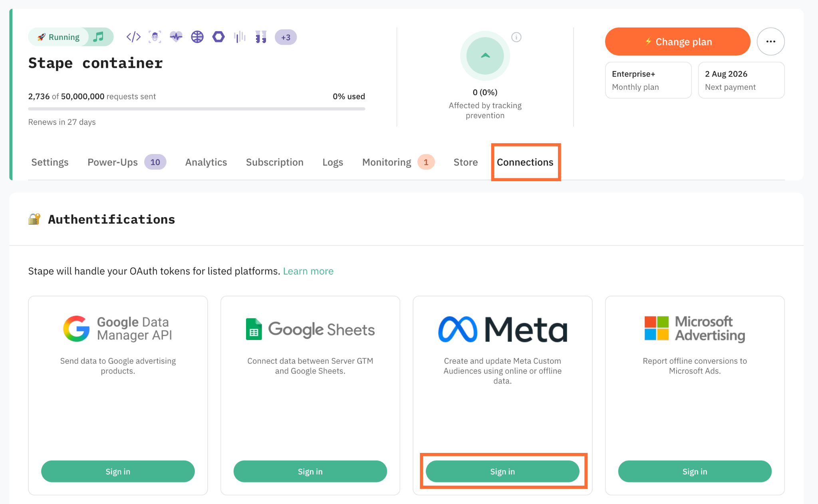Click the Google Data Manager API logo

(118, 329)
